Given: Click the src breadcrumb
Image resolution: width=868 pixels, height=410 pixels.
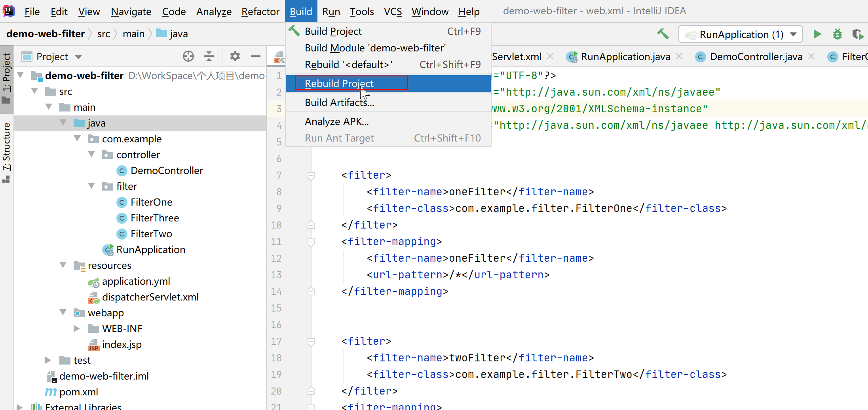Looking at the screenshot, I should point(104,34).
